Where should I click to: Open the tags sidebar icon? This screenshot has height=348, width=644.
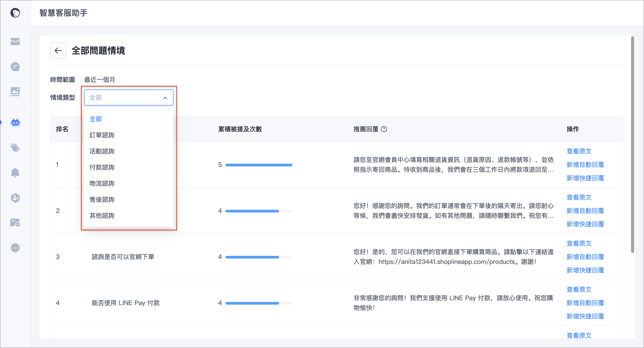(x=15, y=148)
